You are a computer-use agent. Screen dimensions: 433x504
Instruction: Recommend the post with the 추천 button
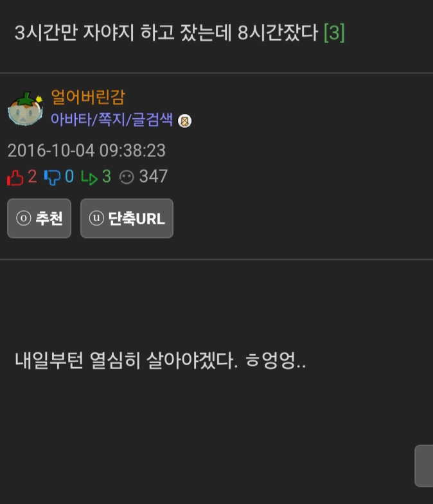[39, 219]
